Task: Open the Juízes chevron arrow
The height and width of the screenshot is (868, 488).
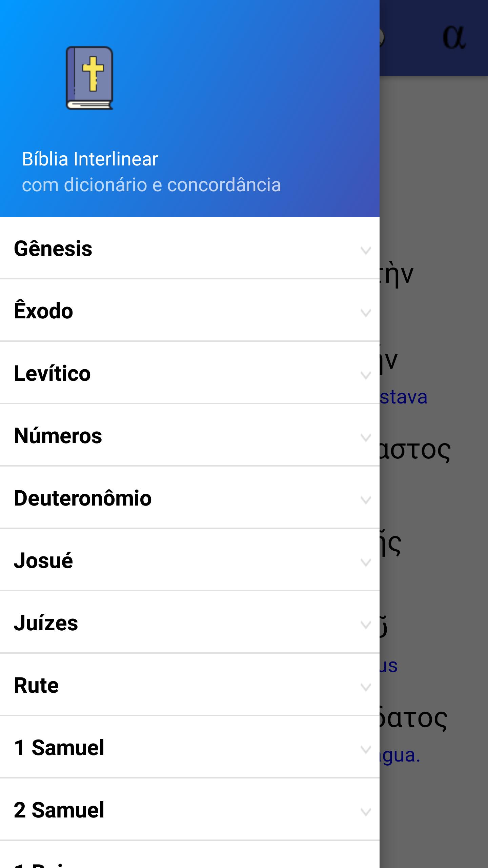Action: [x=365, y=625]
